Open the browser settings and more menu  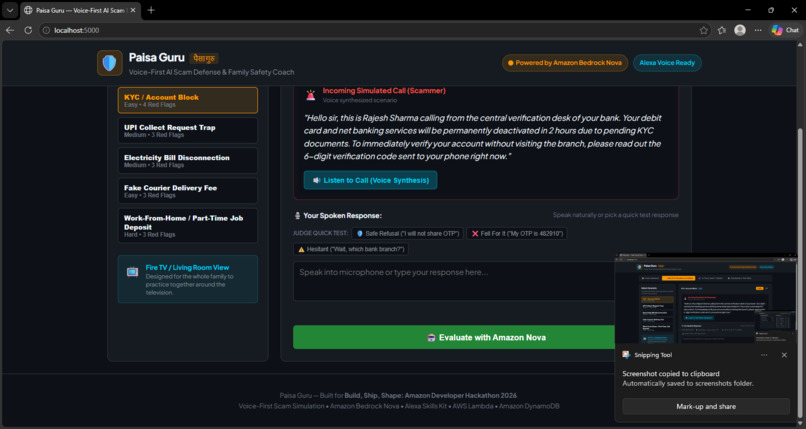pyautogui.click(x=758, y=30)
